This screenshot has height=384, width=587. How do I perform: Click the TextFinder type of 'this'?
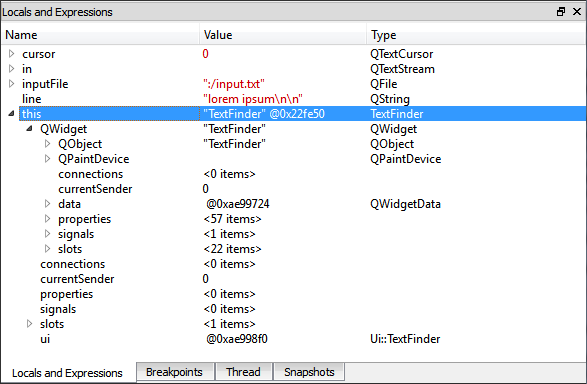point(397,114)
